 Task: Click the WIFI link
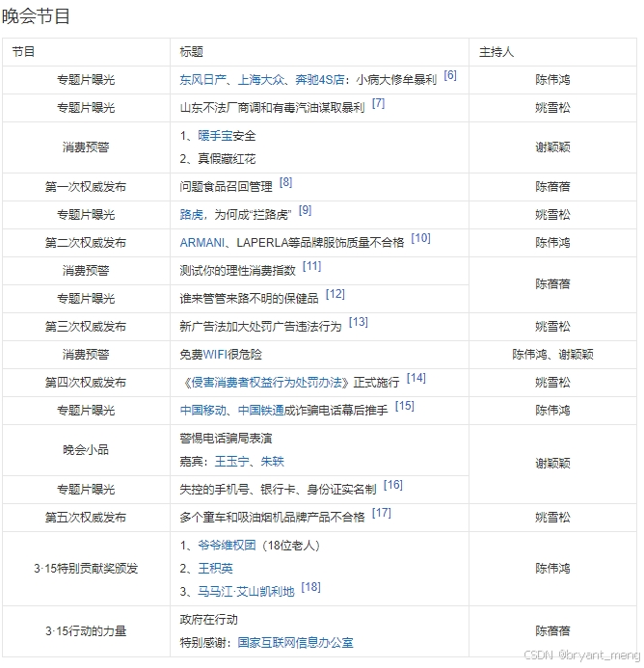pos(215,355)
